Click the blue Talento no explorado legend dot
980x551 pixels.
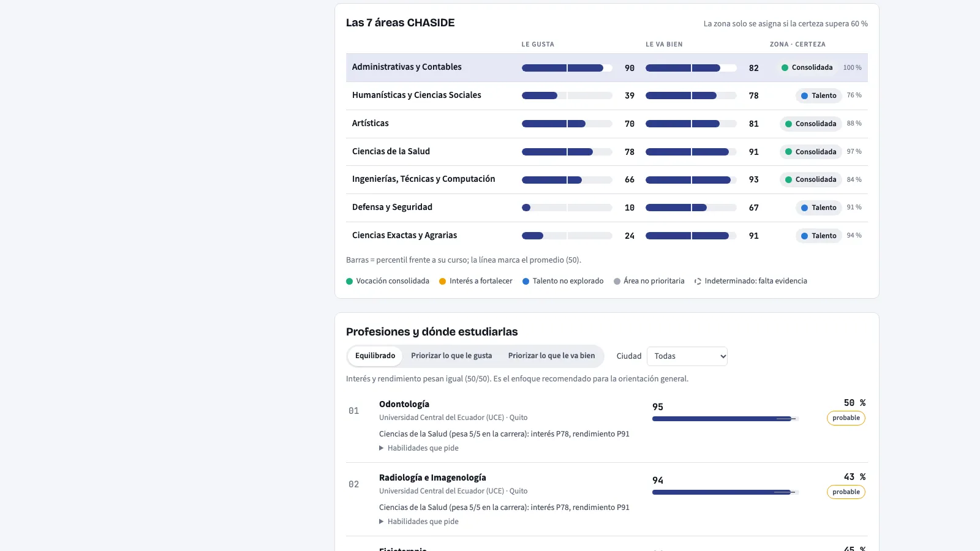click(x=526, y=282)
